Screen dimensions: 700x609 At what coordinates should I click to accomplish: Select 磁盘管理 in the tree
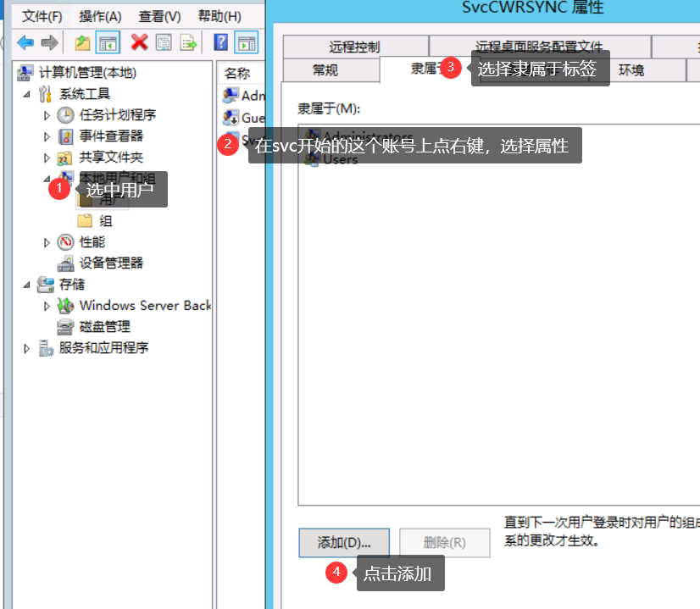[x=104, y=327]
